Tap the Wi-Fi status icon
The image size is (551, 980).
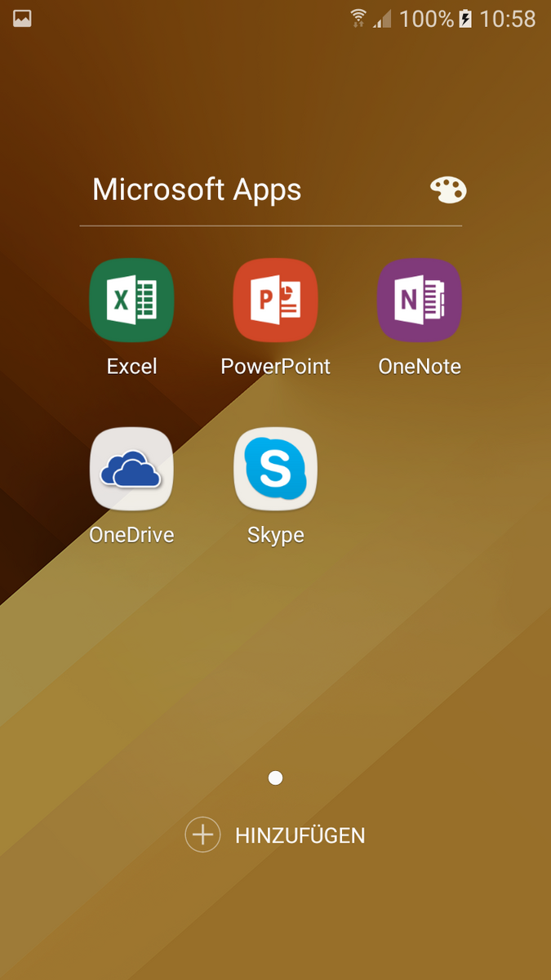[358, 18]
